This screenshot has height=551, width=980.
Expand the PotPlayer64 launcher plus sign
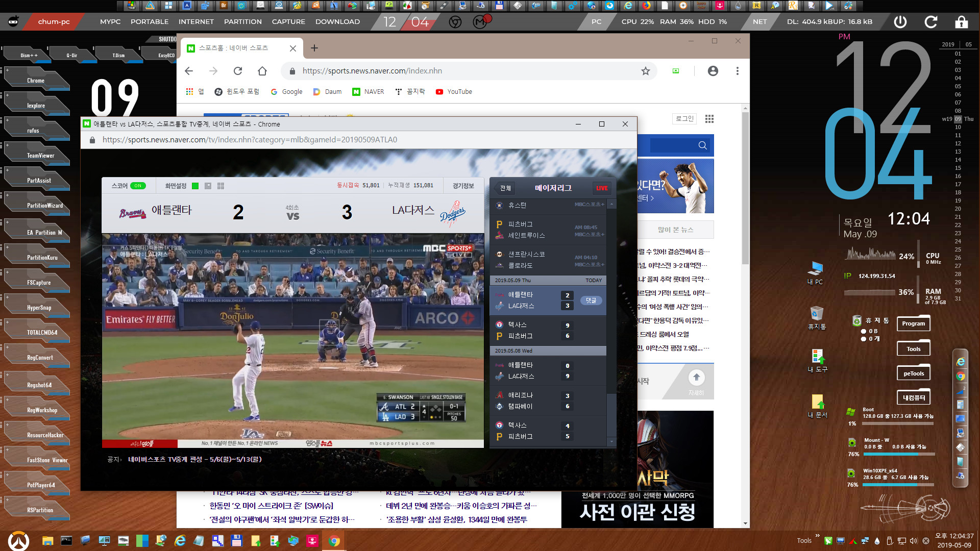click(7, 475)
